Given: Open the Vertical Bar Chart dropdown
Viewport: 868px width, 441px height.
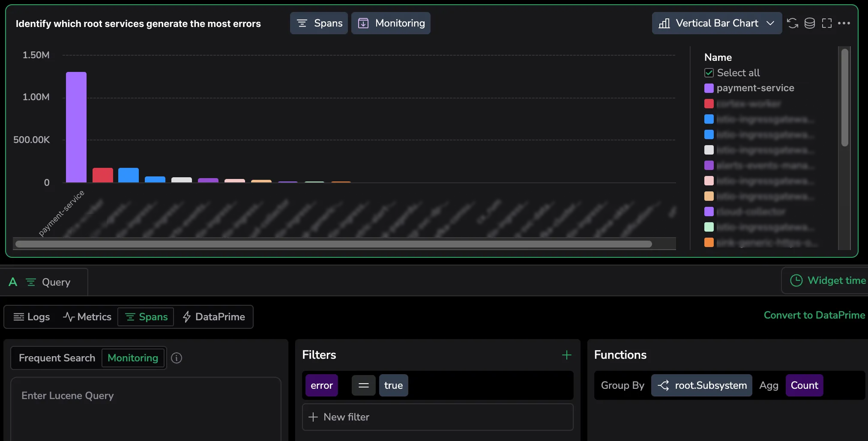Looking at the screenshot, I should tap(717, 23).
